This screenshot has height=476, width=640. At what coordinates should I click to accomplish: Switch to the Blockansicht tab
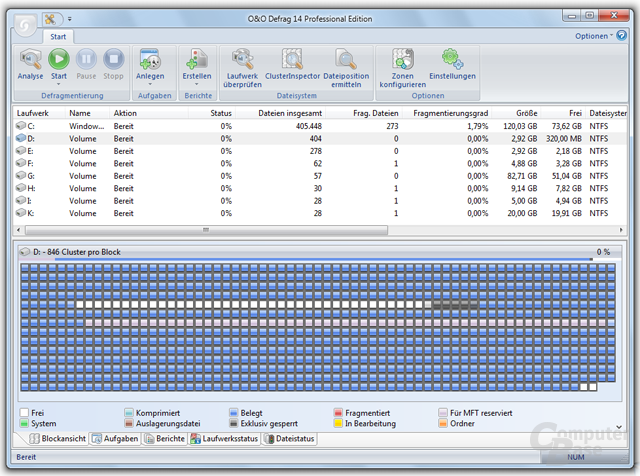click(58, 438)
